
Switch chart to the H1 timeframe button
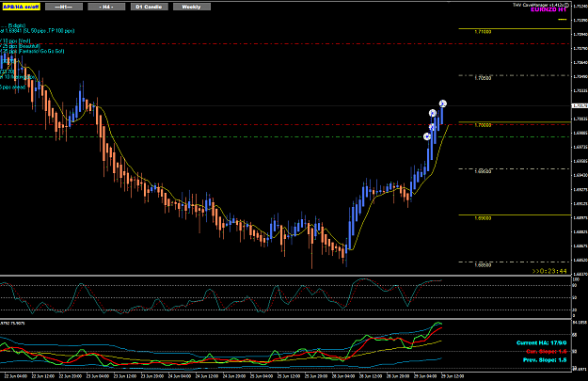click(64, 7)
